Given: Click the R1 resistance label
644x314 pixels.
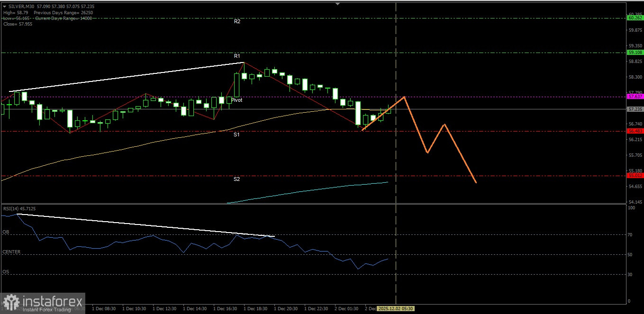Looking at the screenshot, I should [237, 56].
